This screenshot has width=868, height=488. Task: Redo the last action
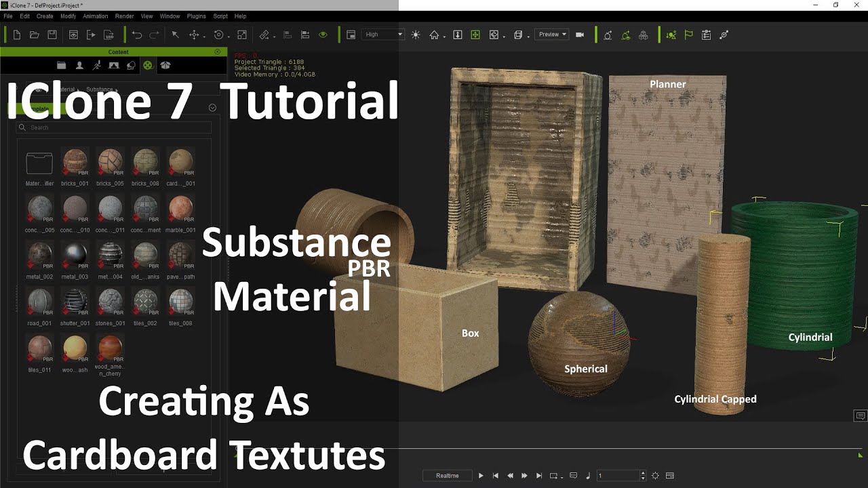pos(155,35)
